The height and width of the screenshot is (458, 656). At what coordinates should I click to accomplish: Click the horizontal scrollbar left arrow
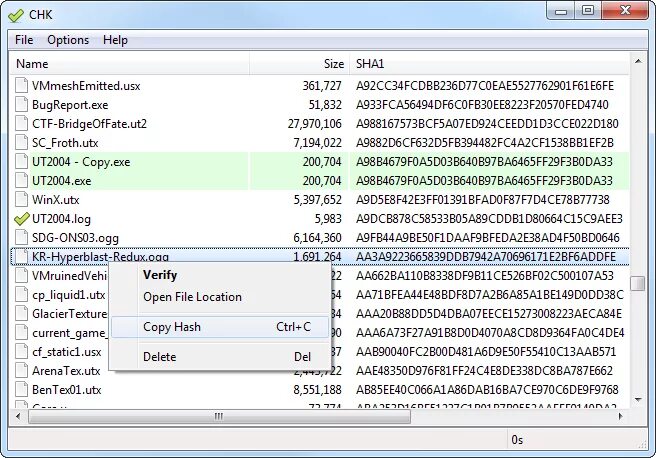tap(18, 416)
